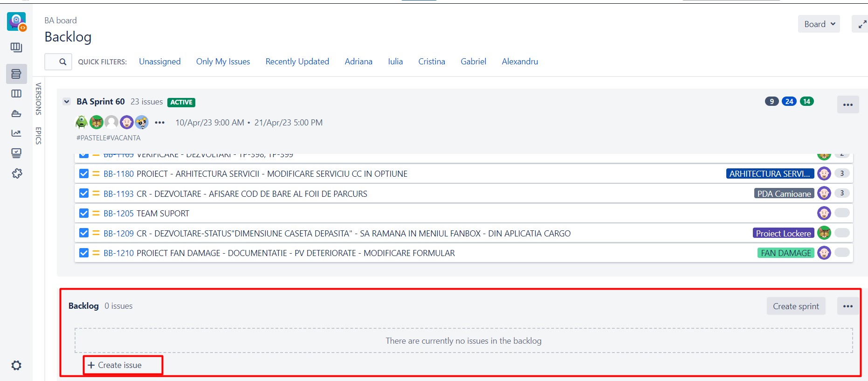Open the project avatar in sidebar
This screenshot has height=381, width=868.
(x=17, y=21)
